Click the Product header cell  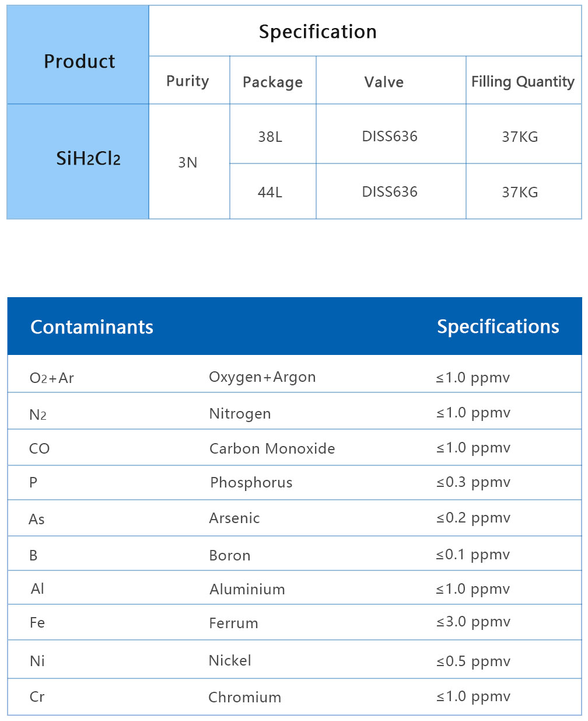pyautogui.click(x=79, y=61)
